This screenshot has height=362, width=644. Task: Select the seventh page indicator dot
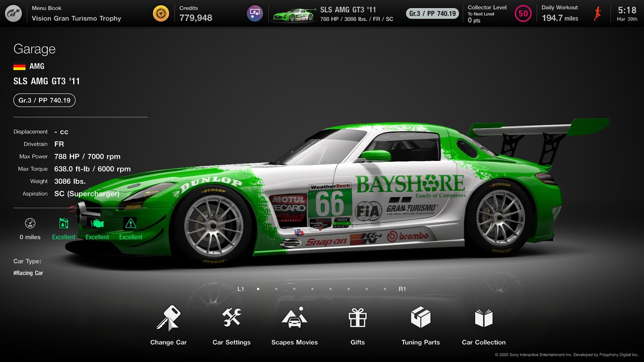(367, 289)
